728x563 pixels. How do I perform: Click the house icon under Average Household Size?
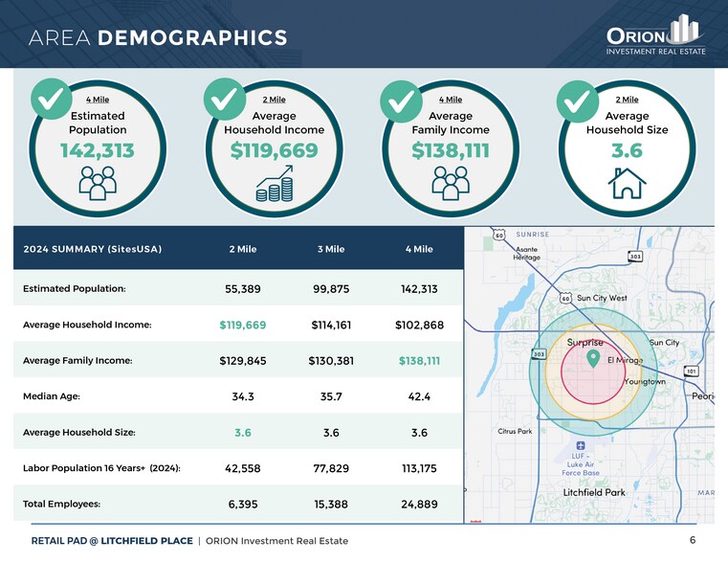pos(627,182)
